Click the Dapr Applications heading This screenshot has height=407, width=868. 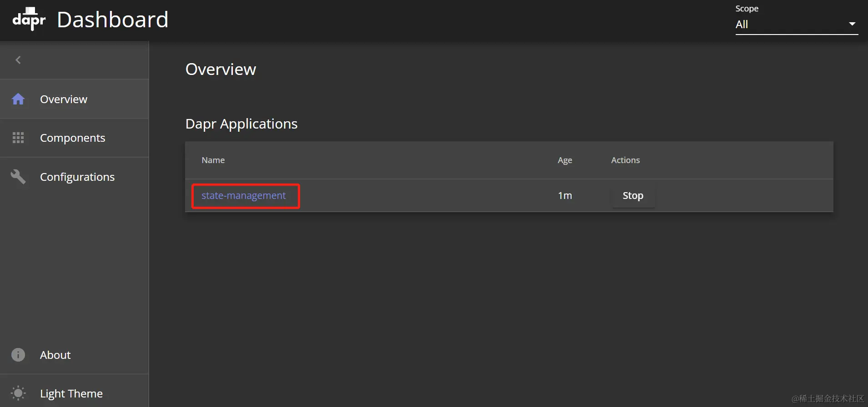pyautogui.click(x=241, y=124)
